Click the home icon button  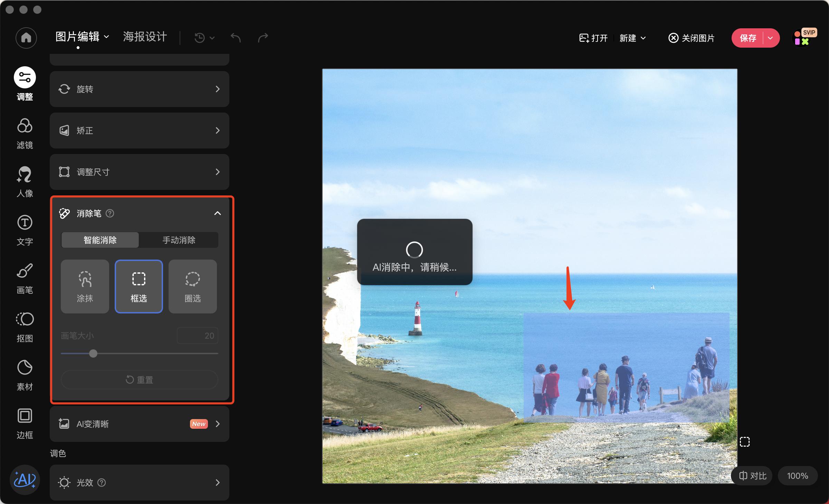26,38
